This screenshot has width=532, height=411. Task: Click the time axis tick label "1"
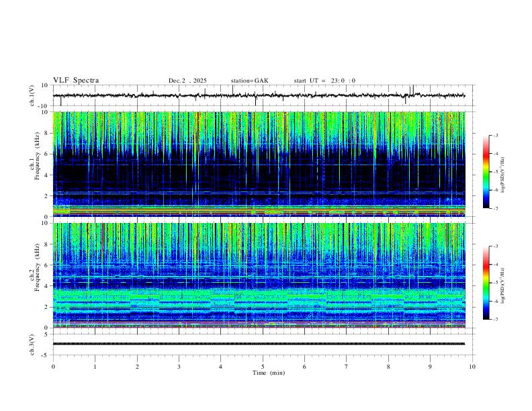pos(95,367)
